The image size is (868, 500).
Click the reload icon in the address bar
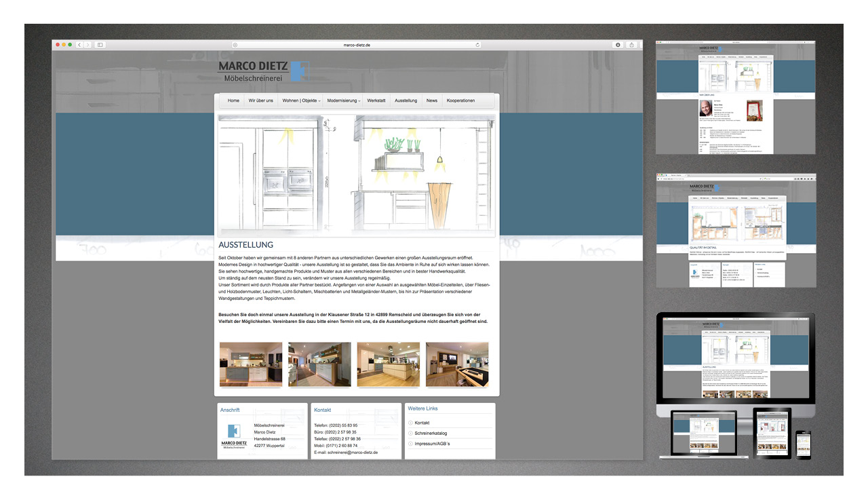(x=478, y=45)
